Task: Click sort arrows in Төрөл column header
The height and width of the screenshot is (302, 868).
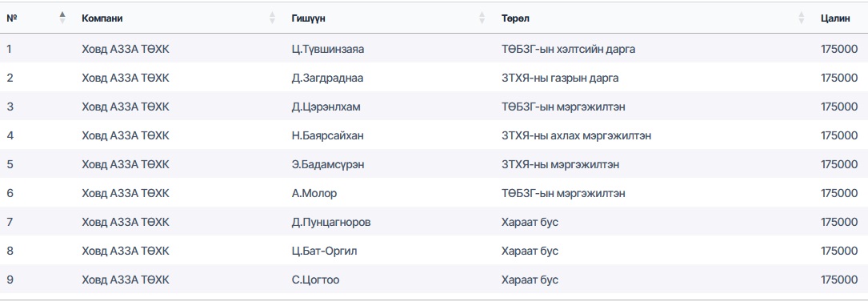Action: tap(802, 18)
